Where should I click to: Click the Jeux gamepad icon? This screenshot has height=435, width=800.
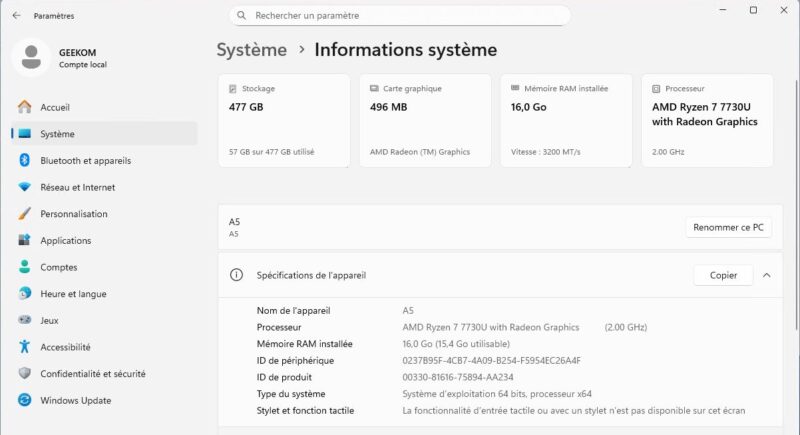[24, 320]
